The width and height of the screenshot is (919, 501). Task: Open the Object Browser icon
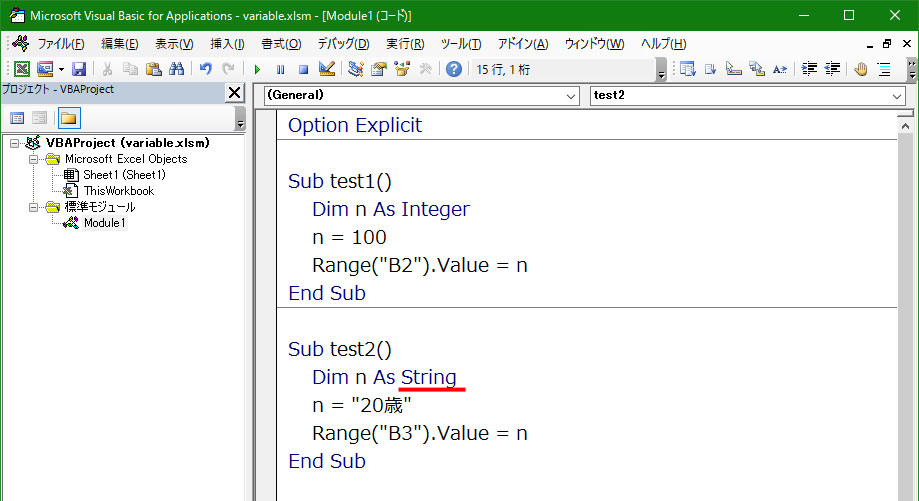pyautogui.click(x=402, y=69)
